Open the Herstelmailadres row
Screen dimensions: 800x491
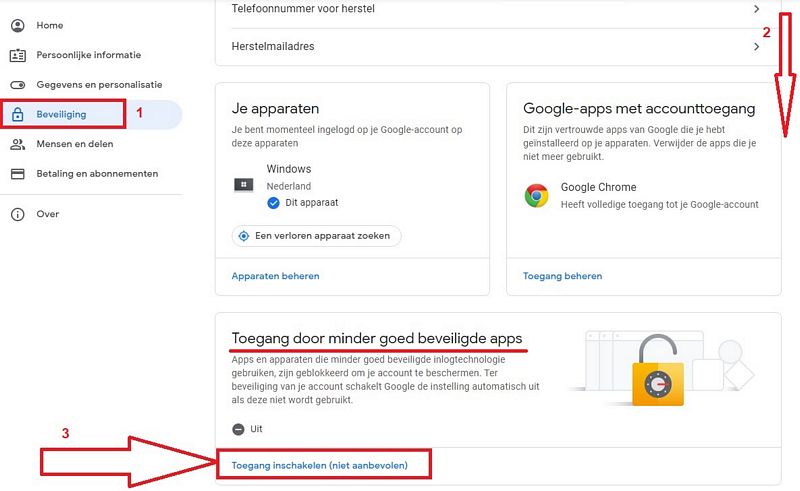click(497, 46)
